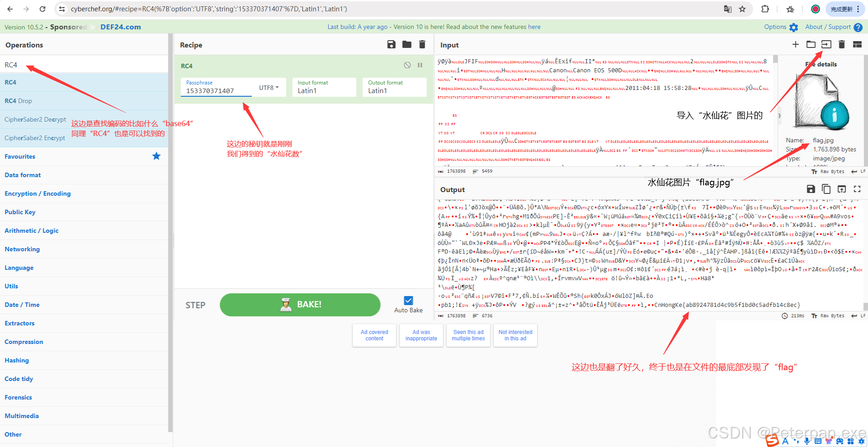This screenshot has width=868, height=447.
Task: Save output to file icon
Action: point(811,189)
